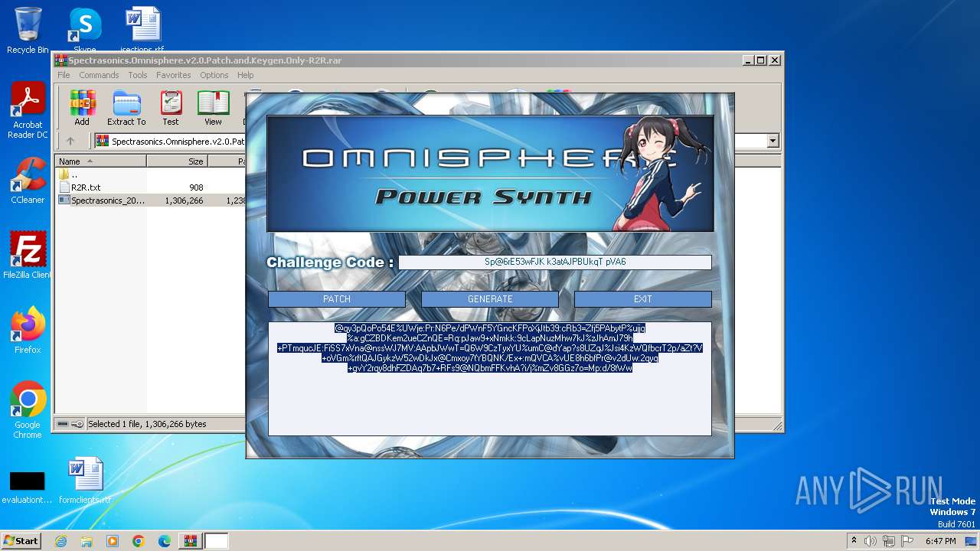The image size is (980, 551).
Task: Open Windows Media Player from taskbar
Action: coord(113,541)
